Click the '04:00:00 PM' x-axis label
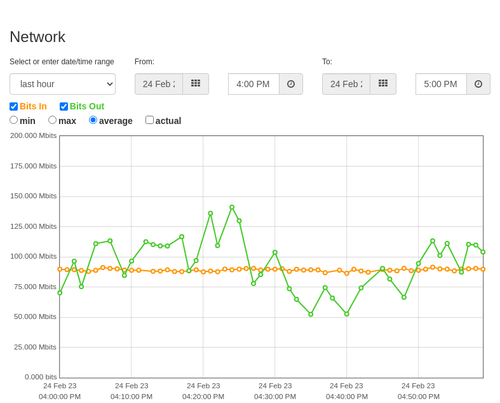 tap(60, 397)
